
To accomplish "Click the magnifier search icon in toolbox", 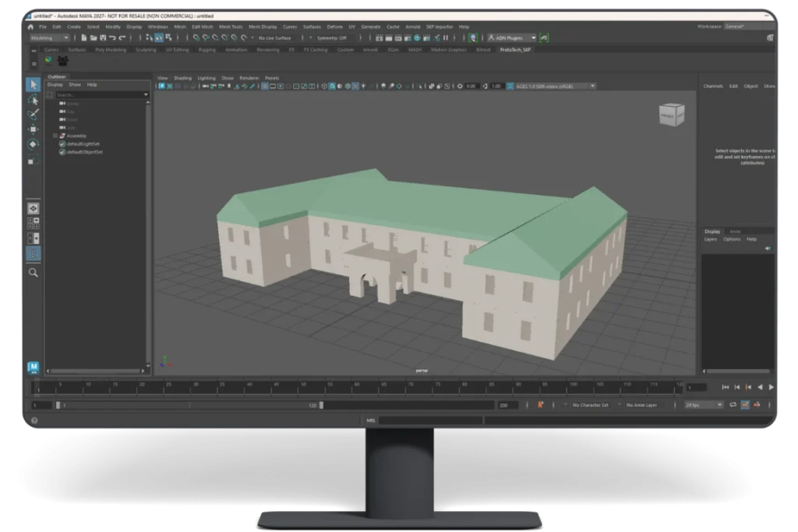I will (33, 273).
